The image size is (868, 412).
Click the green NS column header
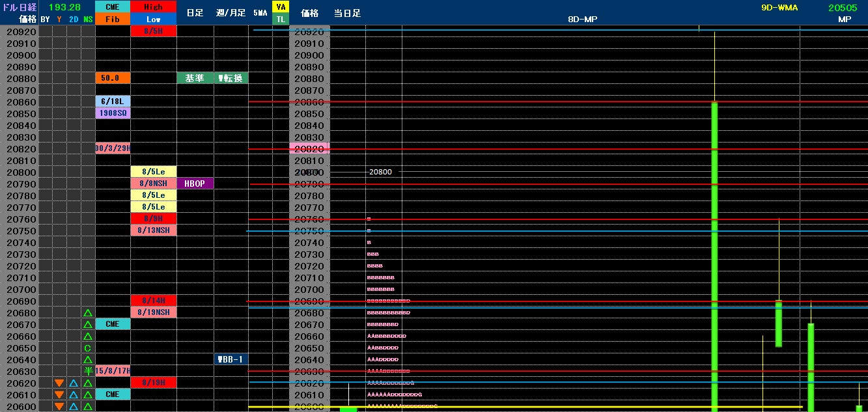tap(88, 20)
